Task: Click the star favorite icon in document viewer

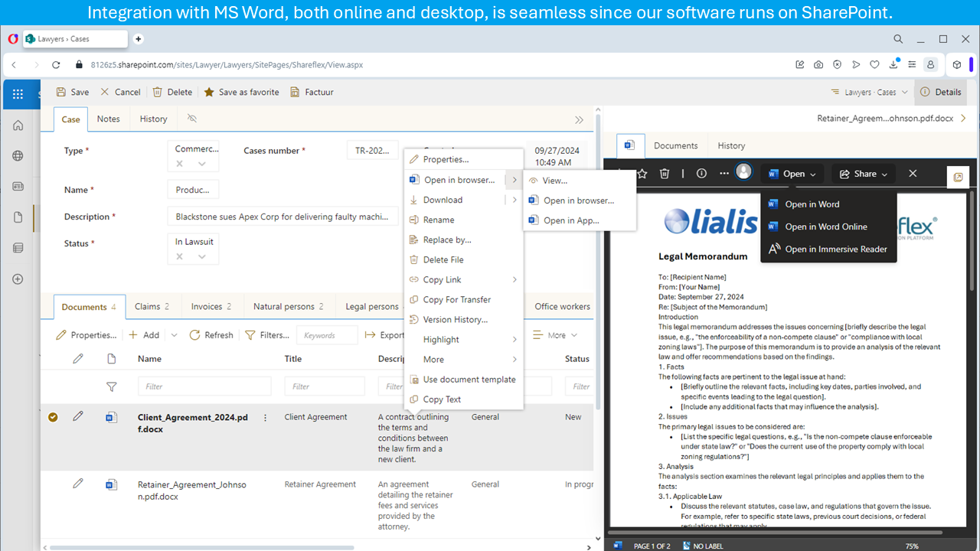Action: [642, 174]
